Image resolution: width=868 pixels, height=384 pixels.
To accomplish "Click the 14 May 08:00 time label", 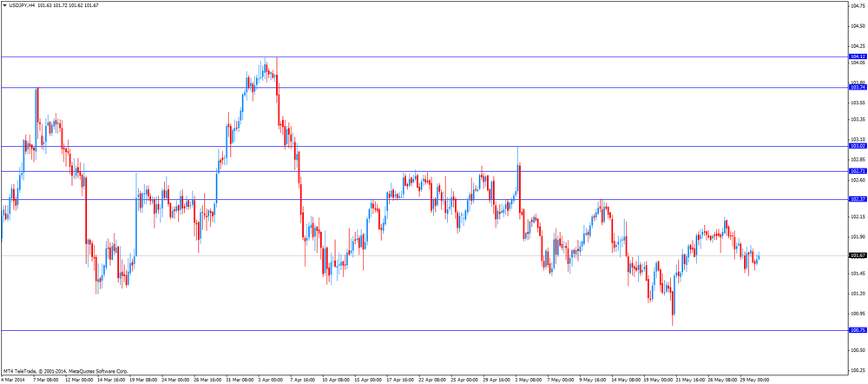I will pyautogui.click(x=626, y=381).
